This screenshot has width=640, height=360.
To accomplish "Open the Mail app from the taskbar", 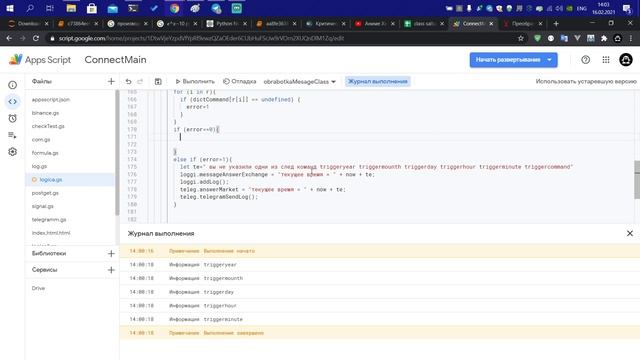I will coord(112,8).
